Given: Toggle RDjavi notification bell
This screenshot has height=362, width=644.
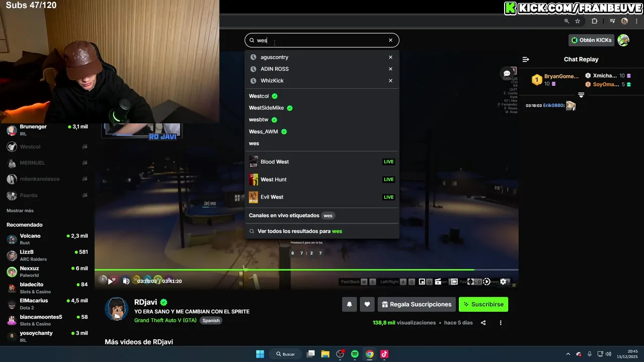Looking at the screenshot, I should [x=349, y=304].
